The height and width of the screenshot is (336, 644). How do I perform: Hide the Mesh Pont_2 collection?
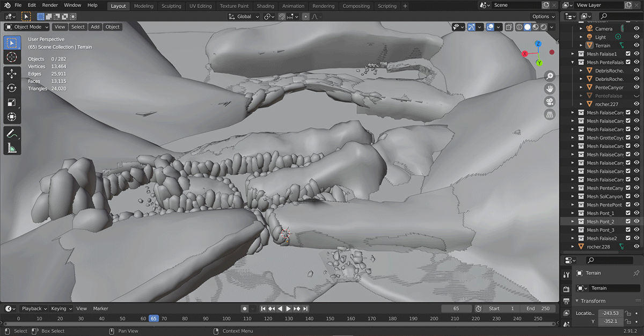pyautogui.click(x=636, y=222)
